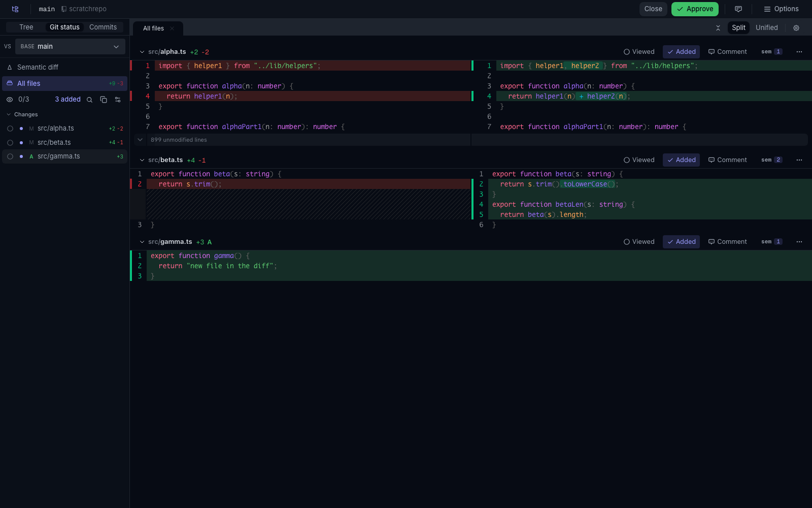Screen dimensions: 812x508
Task: Search files with the magnifier icon
Action: tap(89, 100)
